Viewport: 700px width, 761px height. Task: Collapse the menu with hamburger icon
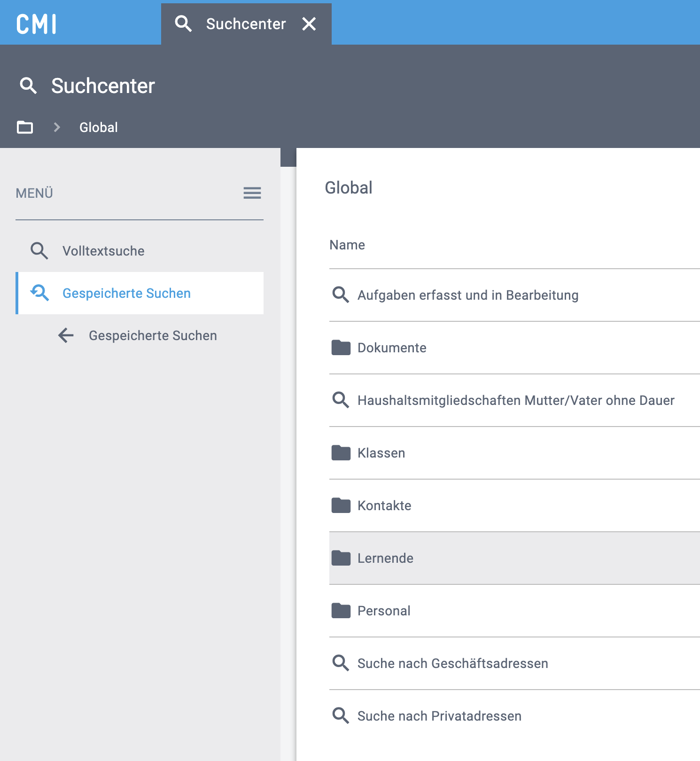252,193
